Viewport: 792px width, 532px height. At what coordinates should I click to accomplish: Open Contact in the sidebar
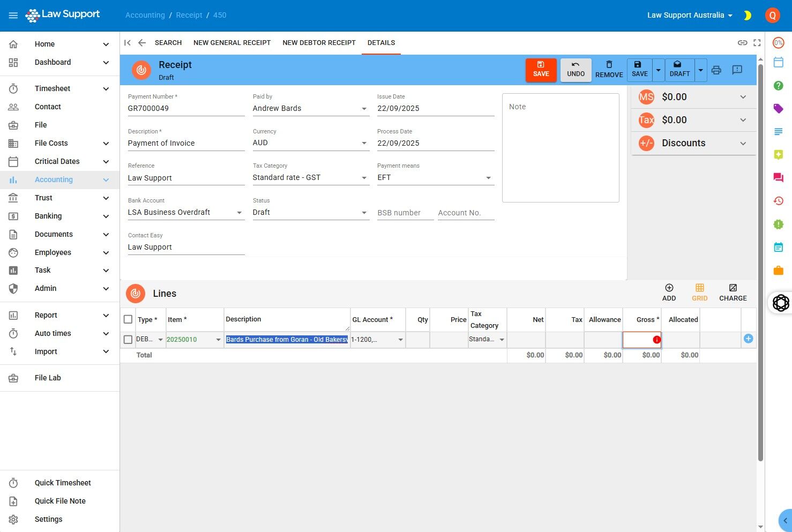(x=60, y=107)
